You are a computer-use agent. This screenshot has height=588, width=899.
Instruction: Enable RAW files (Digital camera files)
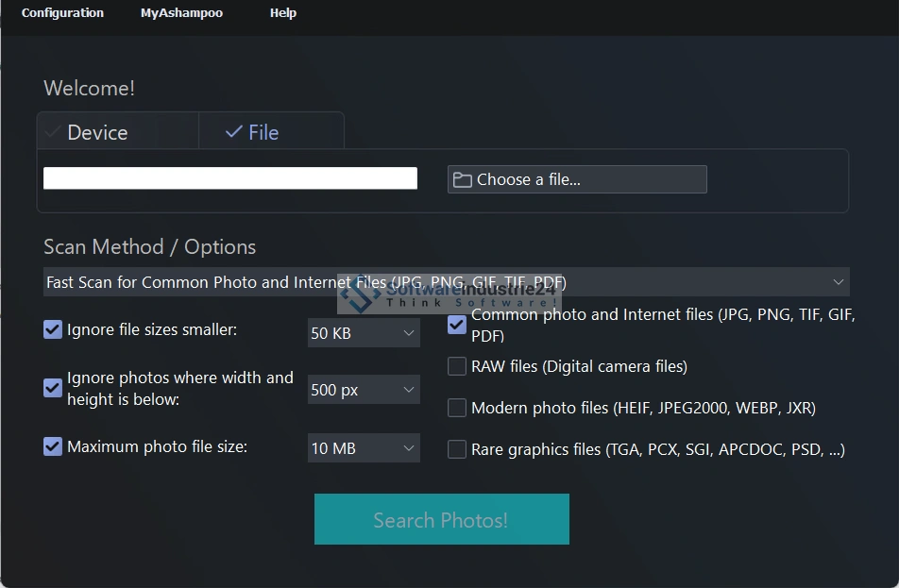click(x=457, y=366)
